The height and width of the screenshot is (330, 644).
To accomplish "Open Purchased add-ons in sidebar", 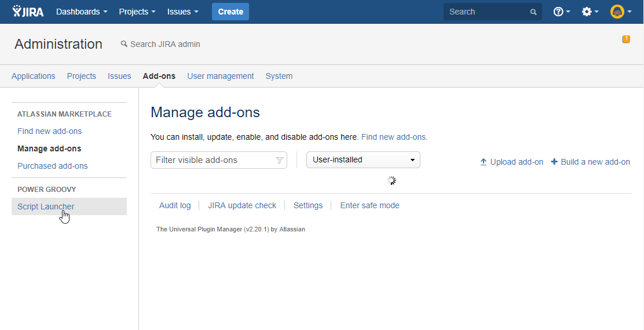I will click(x=53, y=166).
